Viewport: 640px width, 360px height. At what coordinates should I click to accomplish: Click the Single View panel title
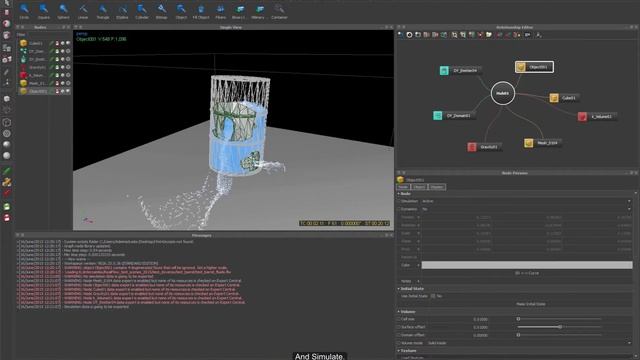231,27
